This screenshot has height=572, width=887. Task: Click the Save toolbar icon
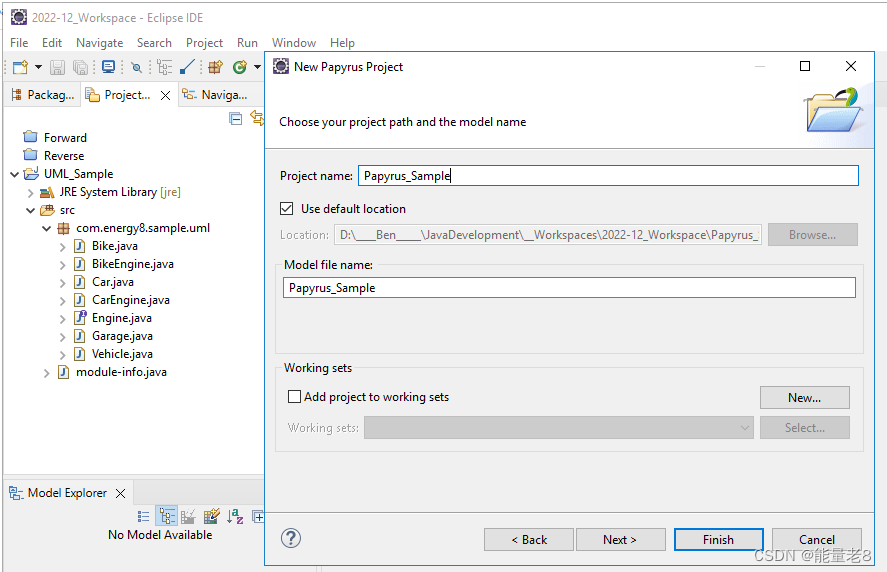(x=57, y=67)
